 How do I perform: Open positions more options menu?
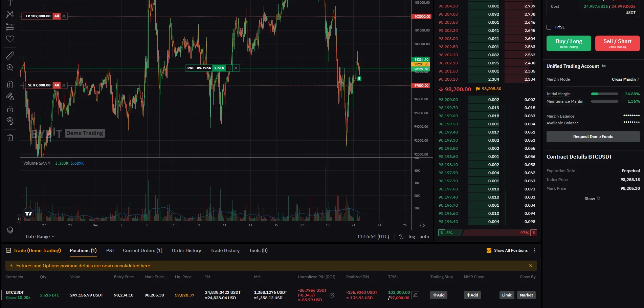pyautogui.click(x=534, y=250)
